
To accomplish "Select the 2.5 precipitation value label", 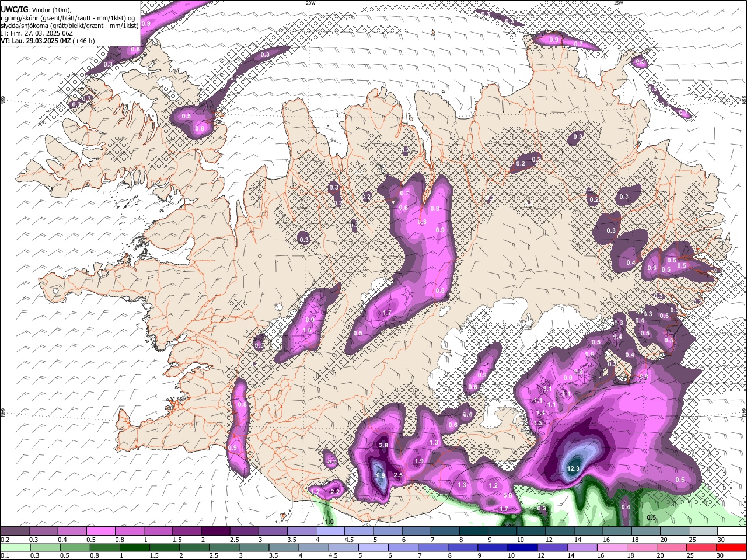I will (398, 475).
